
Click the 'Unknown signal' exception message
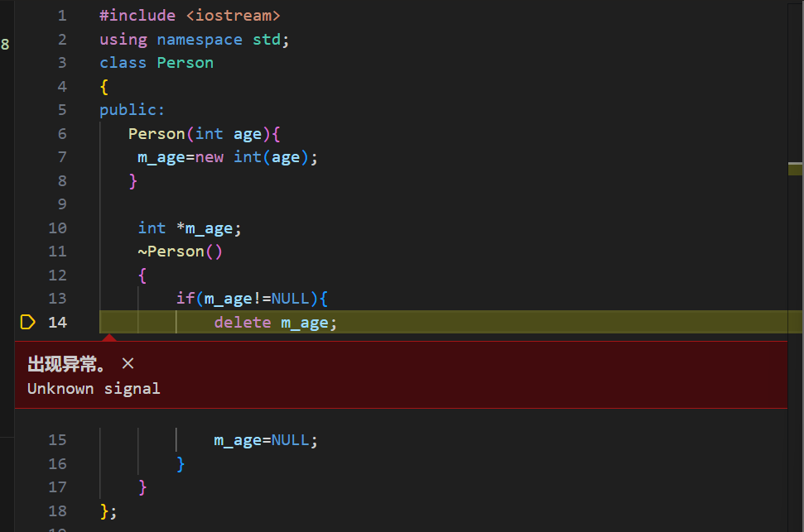coord(94,389)
